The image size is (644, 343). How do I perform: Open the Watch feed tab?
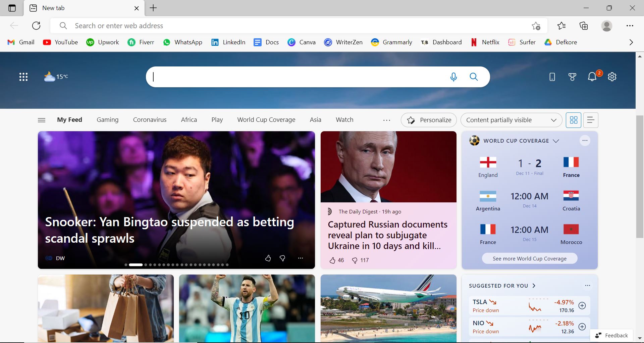click(344, 119)
